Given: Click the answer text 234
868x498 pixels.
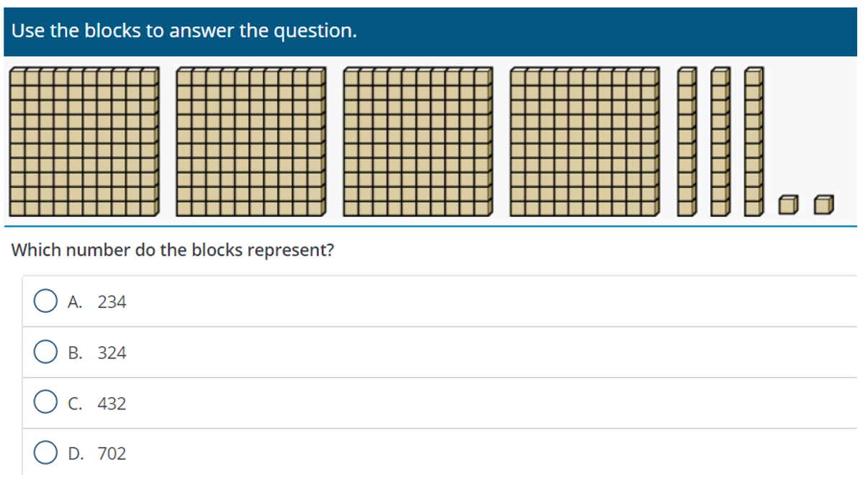Looking at the screenshot, I should (x=112, y=302).
